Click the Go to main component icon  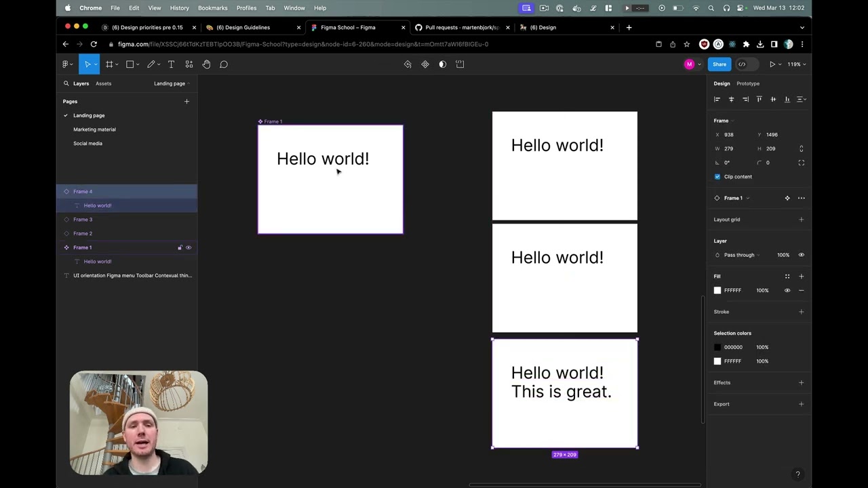coord(787,198)
